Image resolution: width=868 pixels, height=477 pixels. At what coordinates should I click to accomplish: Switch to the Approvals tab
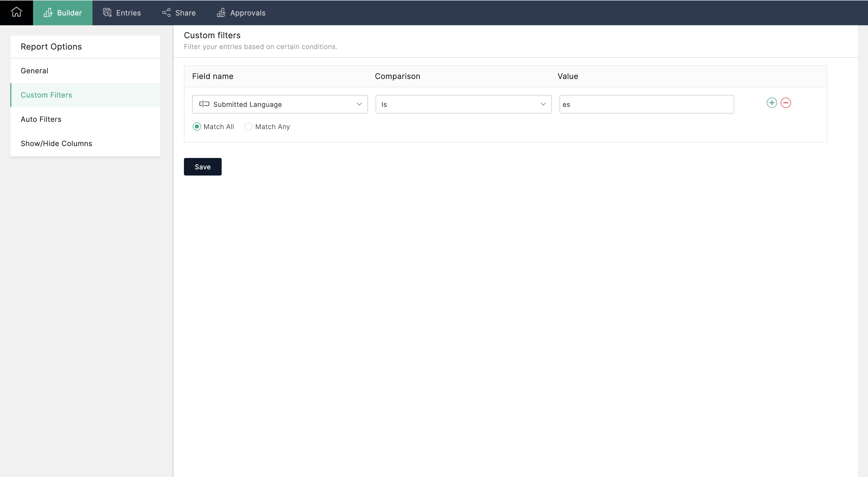click(241, 13)
